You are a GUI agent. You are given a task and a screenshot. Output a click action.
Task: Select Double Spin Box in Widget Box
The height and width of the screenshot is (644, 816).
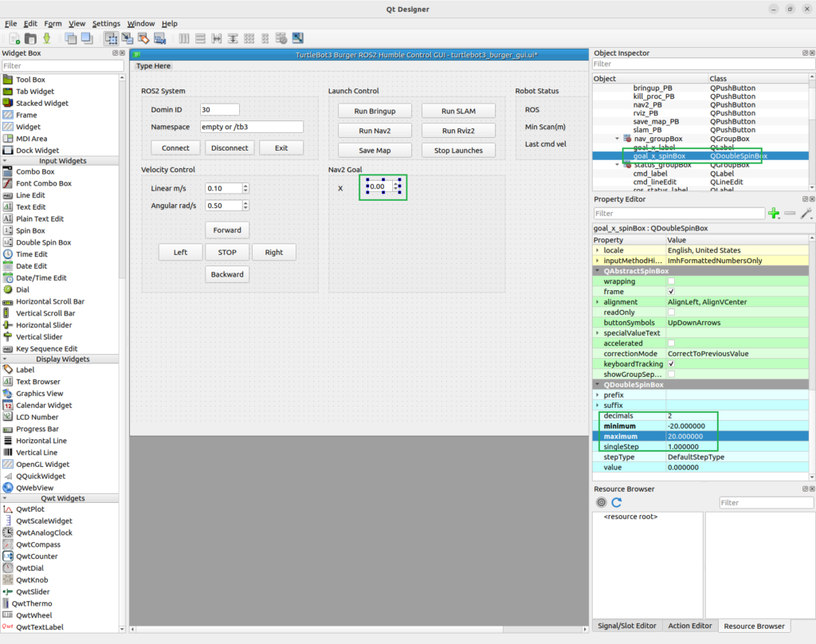coord(43,242)
